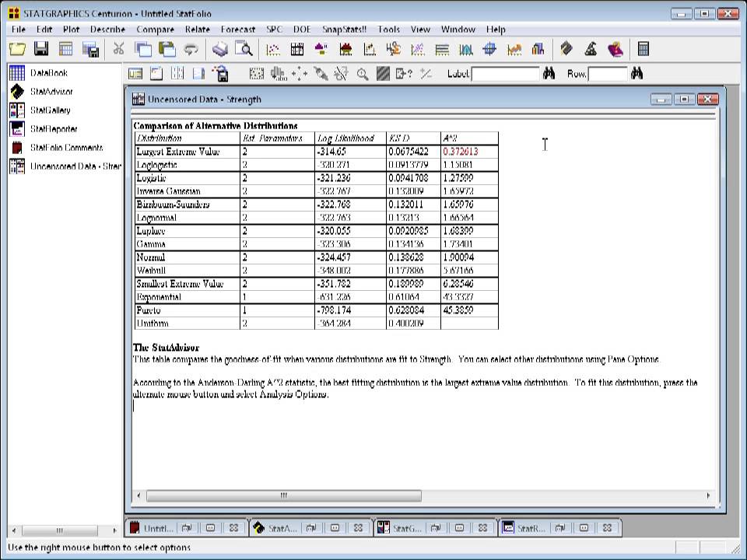The height and width of the screenshot is (560, 747).
Task: Click The StatAdvisor heading
Action: [x=166, y=348]
